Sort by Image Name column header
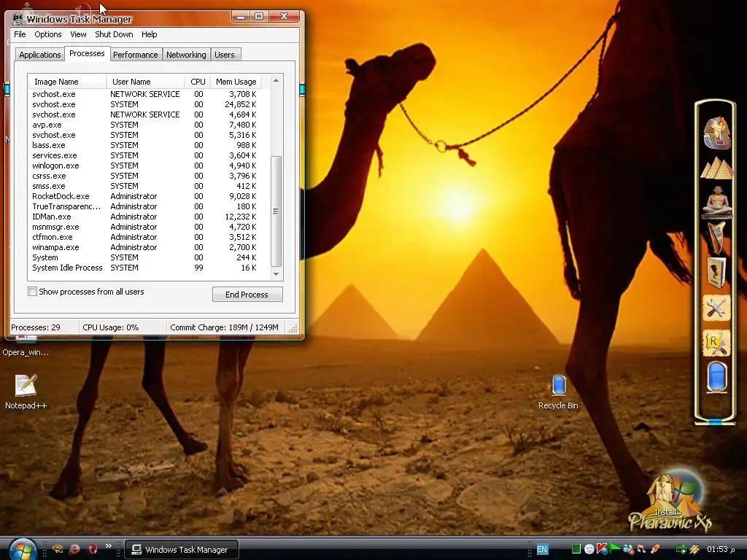 (x=67, y=82)
